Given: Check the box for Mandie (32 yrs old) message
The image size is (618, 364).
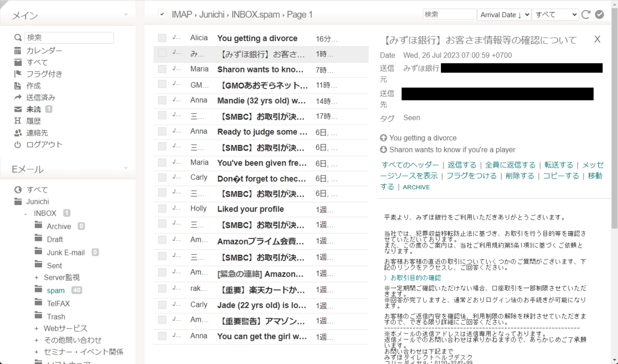Looking at the screenshot, I should [162, 100].
